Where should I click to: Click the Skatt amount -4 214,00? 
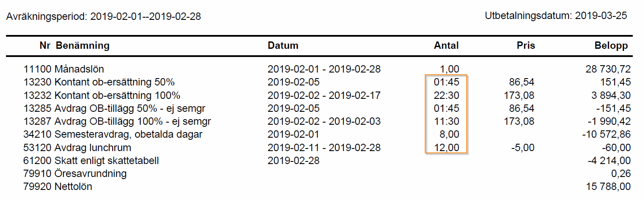pyautogui.click(x=609, y=161)
